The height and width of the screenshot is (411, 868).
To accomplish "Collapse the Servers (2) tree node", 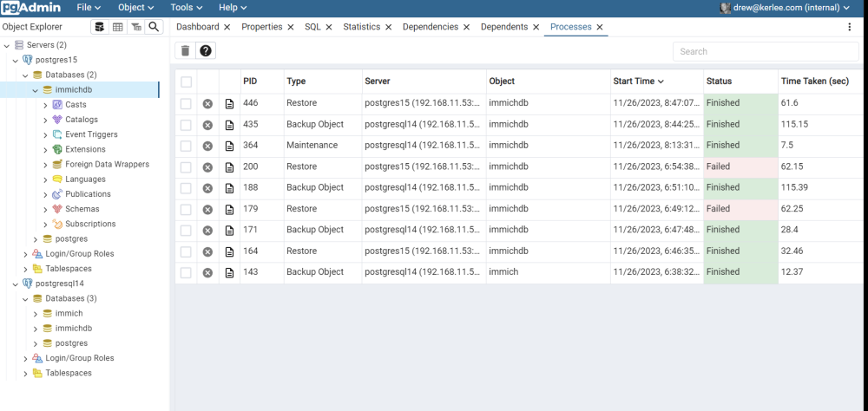I will pyautogui.click(x=7, y=45).
